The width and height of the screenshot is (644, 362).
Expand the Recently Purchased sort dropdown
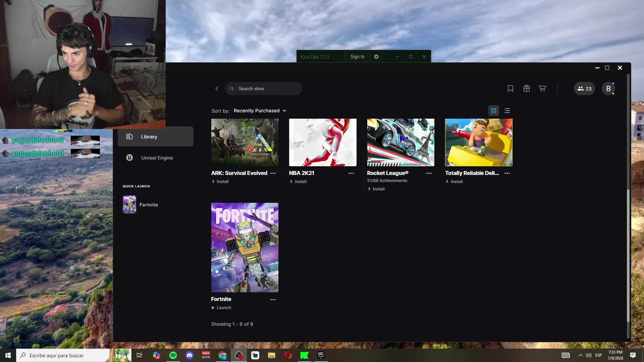(260, 111)
